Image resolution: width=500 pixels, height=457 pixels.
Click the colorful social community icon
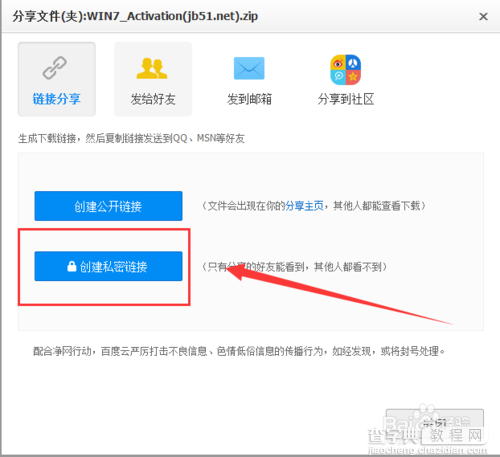346,70
